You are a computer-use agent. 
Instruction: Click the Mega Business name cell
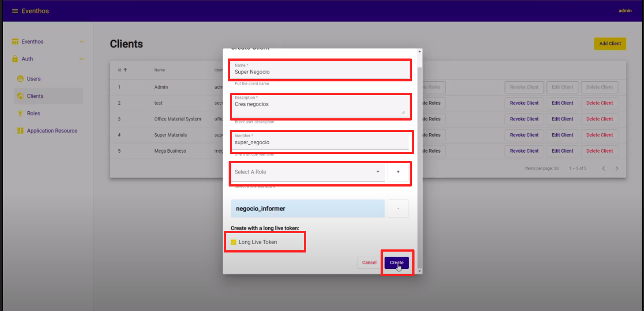170,151
